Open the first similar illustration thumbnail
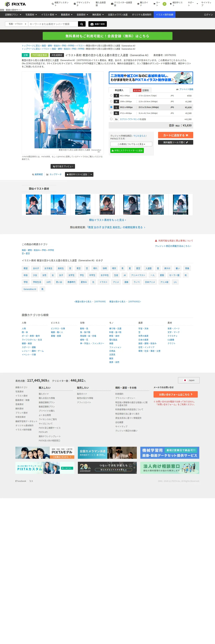The width and height of the screenshot is (215, 644). point(34,204)
